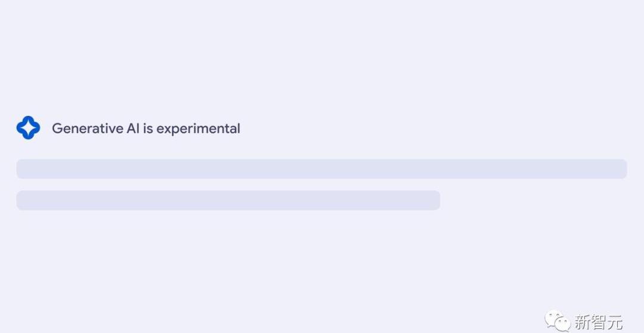The image size is (644, 333).
Task: Open the "新智元" watermark text
Action: 598,322
